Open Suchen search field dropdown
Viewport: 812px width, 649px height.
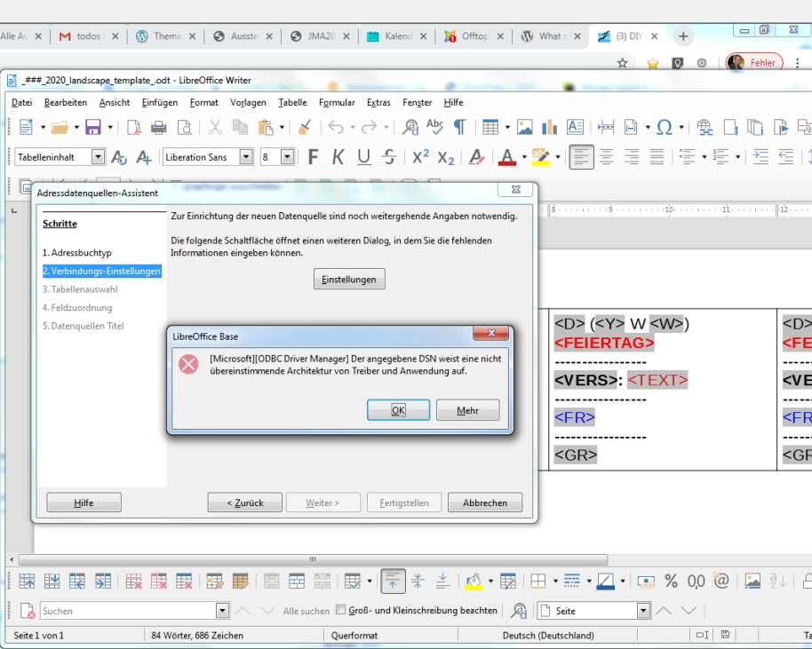222,611
